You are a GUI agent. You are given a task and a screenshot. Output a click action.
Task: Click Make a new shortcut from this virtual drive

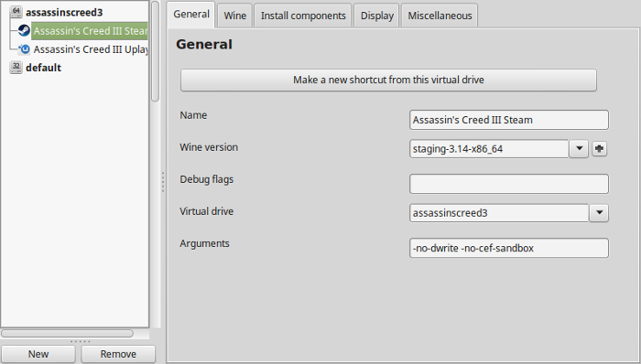click(x=388, y=80)
